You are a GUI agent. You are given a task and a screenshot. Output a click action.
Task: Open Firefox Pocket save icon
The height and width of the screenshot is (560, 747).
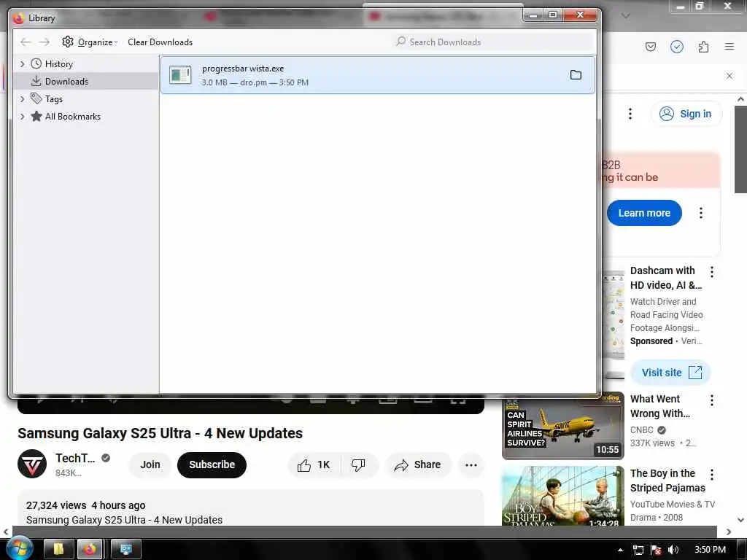pyautogui.click(x=650, y=47)
